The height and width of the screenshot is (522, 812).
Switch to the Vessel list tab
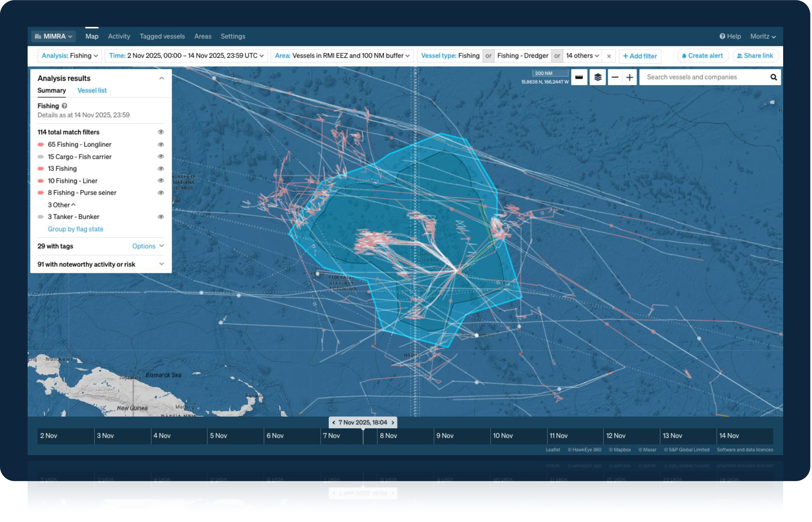[92, 90]
